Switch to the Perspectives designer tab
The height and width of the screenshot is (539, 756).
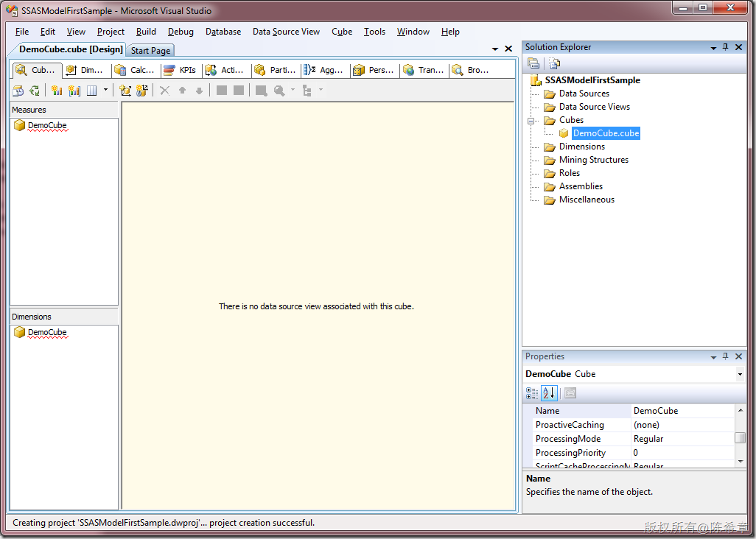[x=374, y=71]
